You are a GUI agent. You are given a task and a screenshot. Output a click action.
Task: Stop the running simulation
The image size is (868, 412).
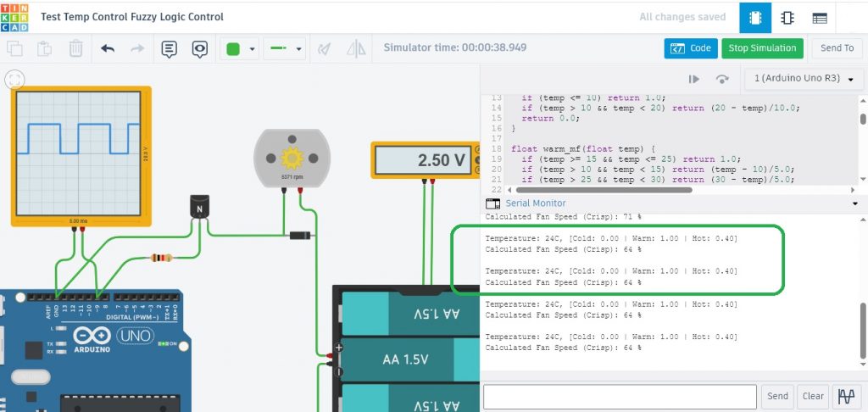(762, 48)
